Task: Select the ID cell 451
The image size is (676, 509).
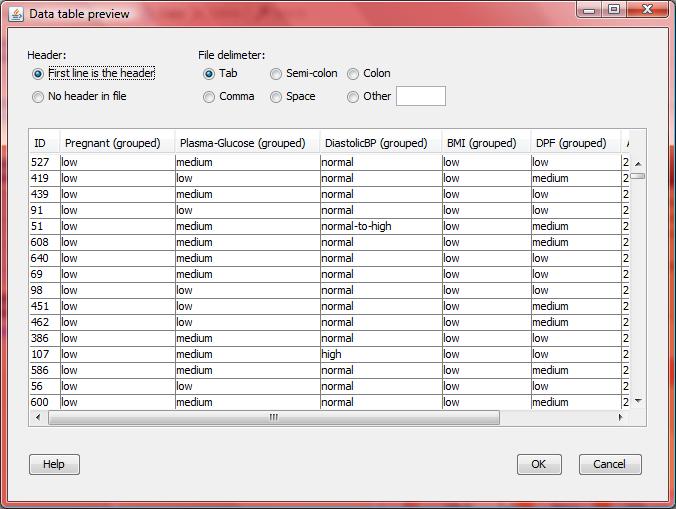Action: pyautogui.click(x=45, y=306)
